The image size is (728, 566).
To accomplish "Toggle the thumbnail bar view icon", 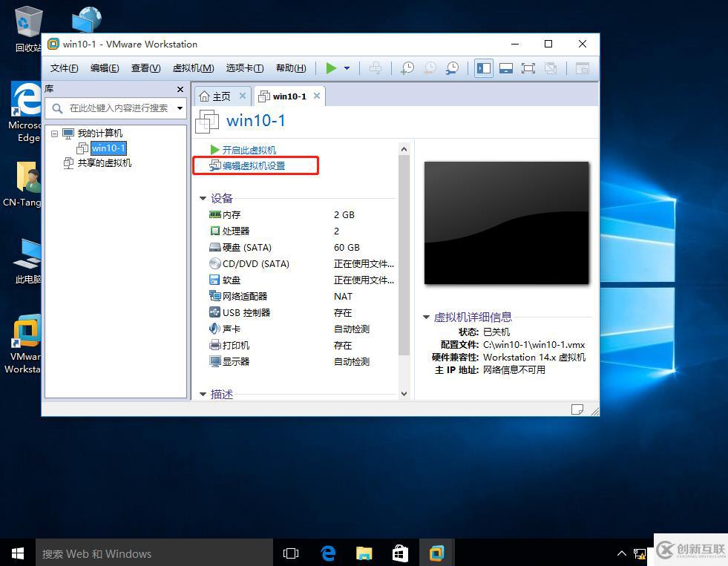I will coord(506,68).
